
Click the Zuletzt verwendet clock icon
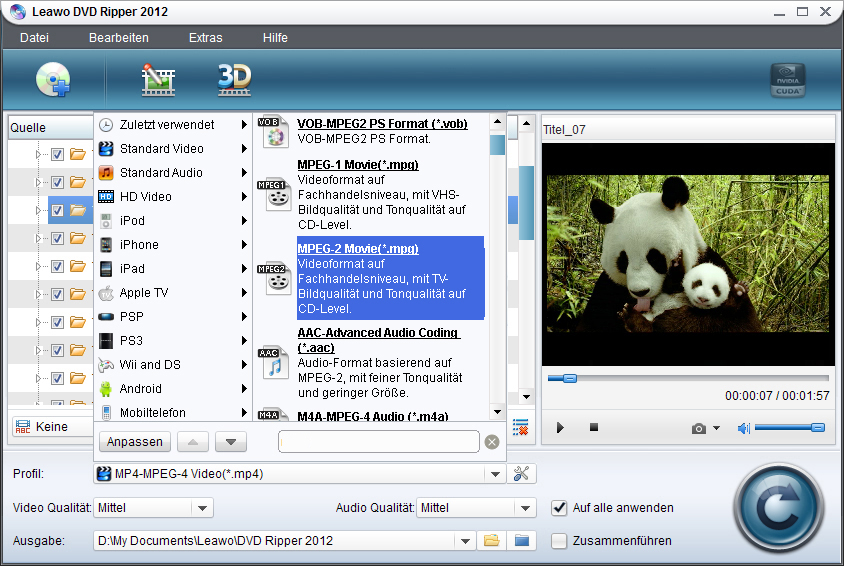coord(106,125)
